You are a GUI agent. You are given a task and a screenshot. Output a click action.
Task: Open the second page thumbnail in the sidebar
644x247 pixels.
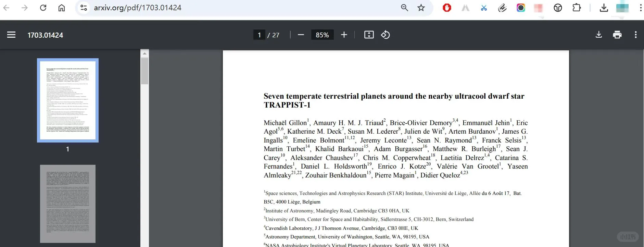68,204
